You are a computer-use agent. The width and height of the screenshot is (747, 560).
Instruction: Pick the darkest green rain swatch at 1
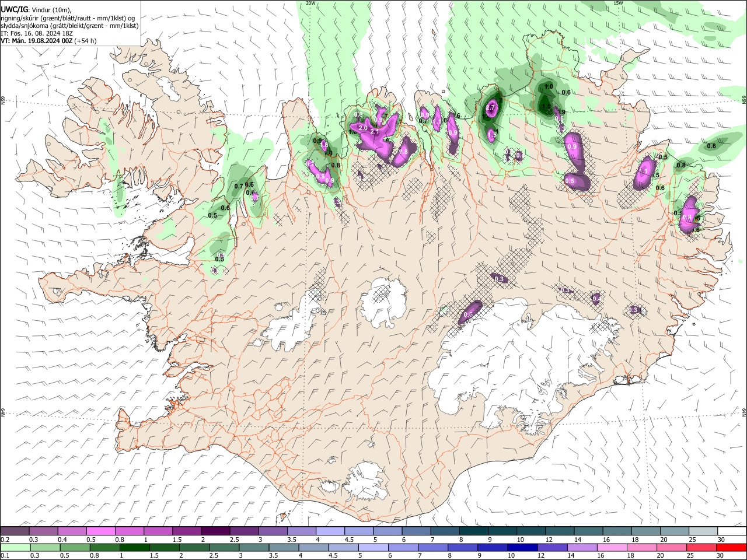point(134,547)
